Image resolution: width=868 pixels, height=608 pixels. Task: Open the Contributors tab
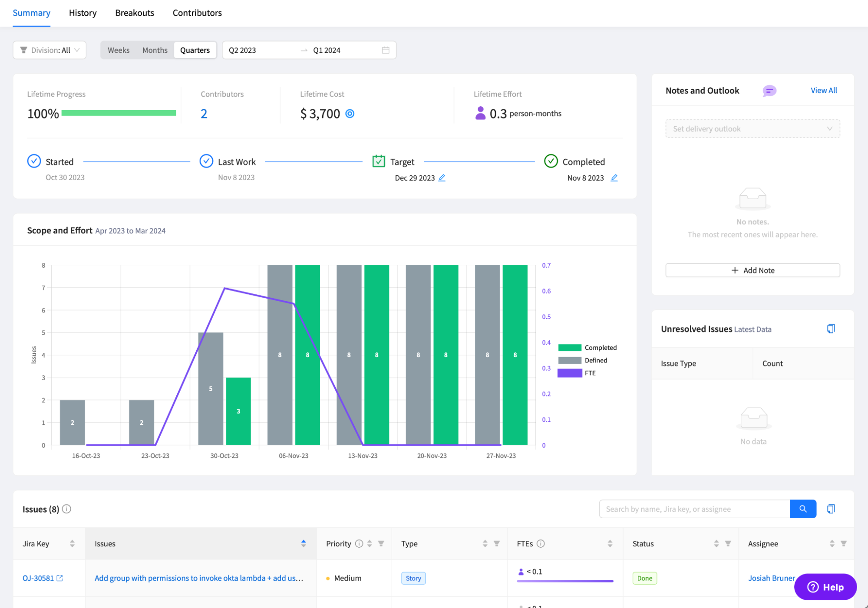pyautogui.click(x=197, y=13)
